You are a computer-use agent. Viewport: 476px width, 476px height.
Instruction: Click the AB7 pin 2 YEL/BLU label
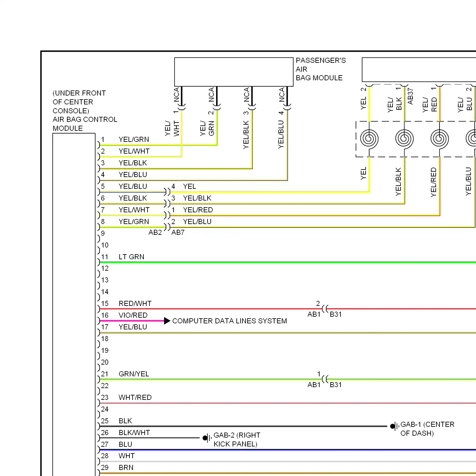197,221
